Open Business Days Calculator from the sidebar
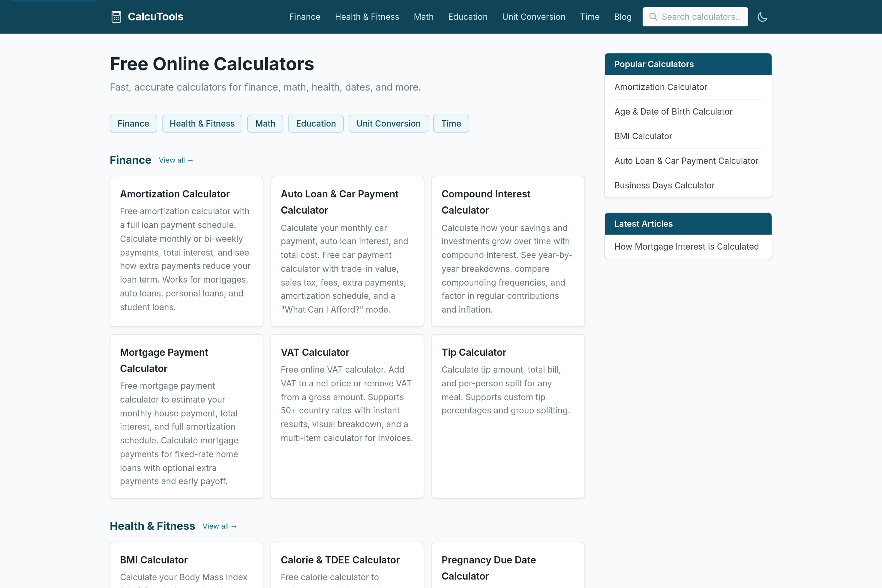The image size is (882, 588). click(x=664, y=185)
